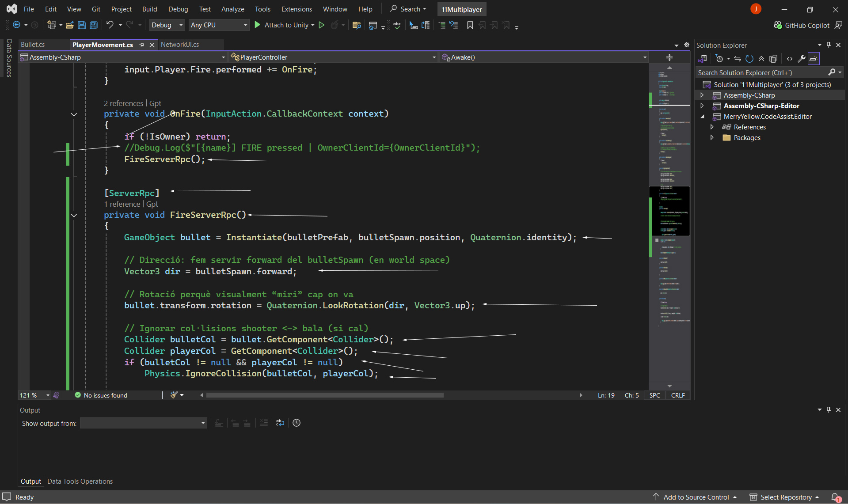Refresh the Solution Explorer view

point(749,59)
